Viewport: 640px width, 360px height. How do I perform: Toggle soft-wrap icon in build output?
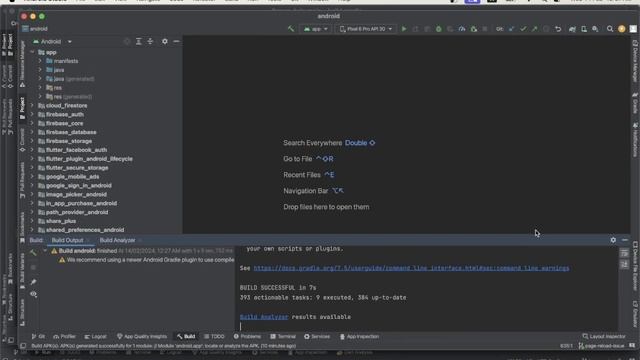point(624,253)
